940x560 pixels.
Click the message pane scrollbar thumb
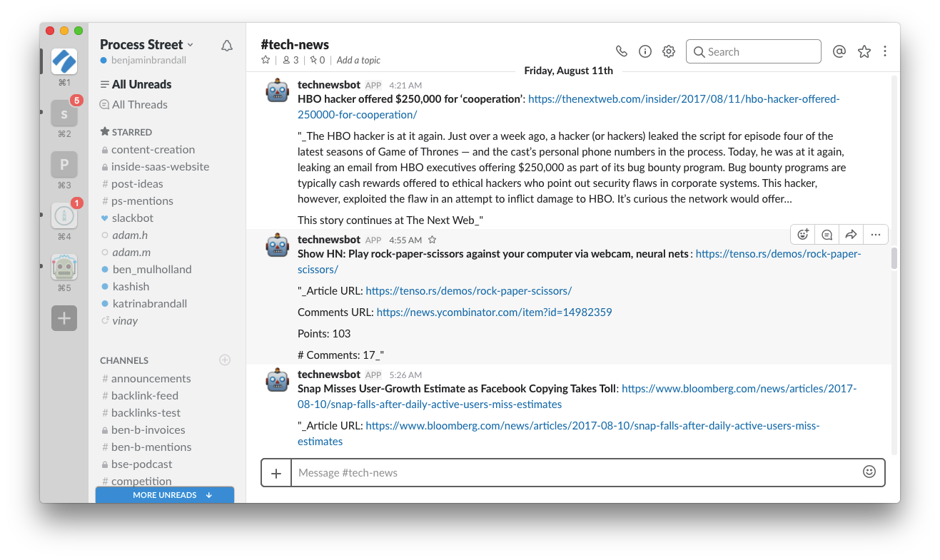pyautogui.click(x=894, y=258)
